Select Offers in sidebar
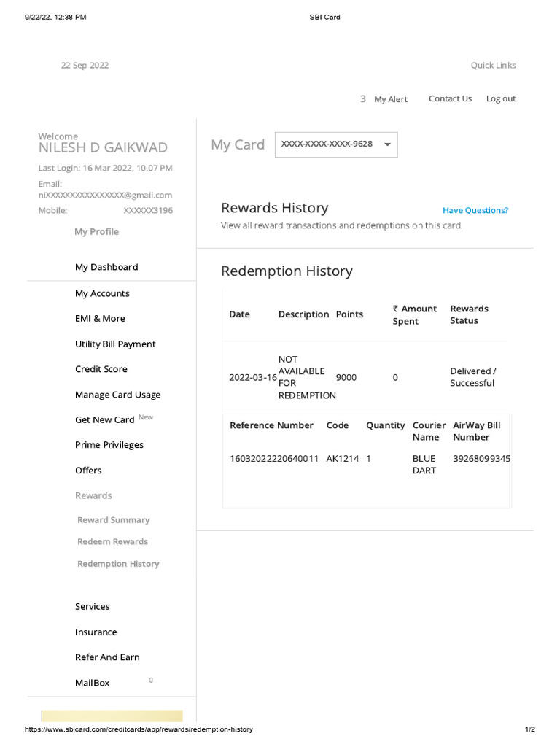Image resolution: width=560 pixels, height=747 pixels. click(x=88, y=471)
